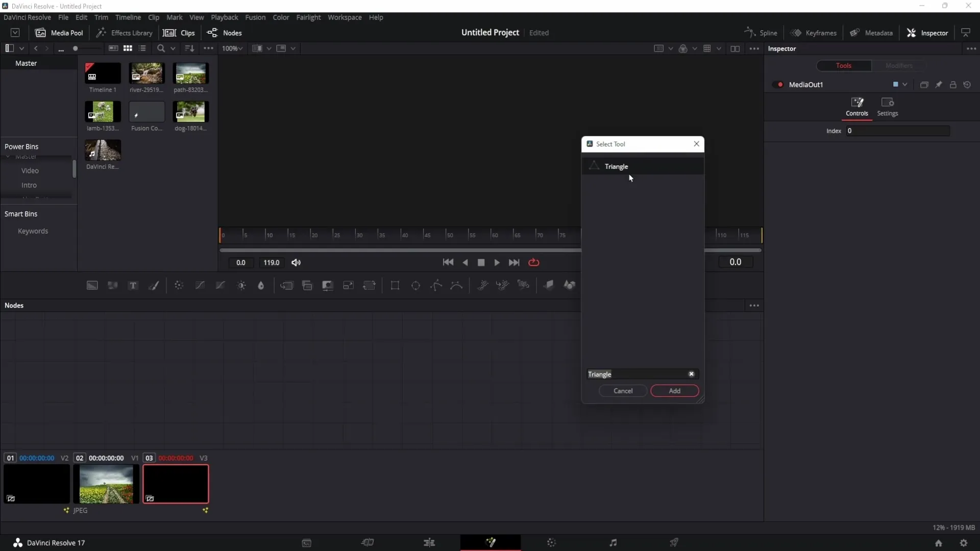This screenshot has height=551, width=980.
Task: Switch to the Modifiers tab in Inspector
Action: (x=899, y=65)
